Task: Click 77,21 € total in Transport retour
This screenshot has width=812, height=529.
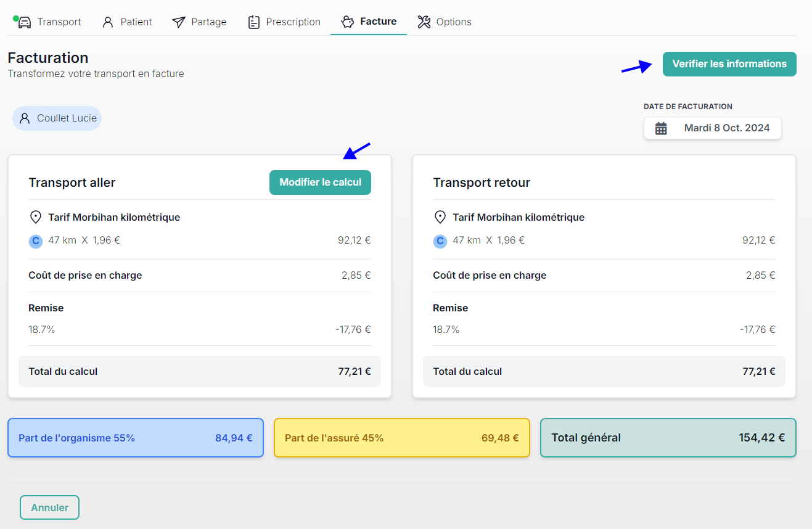Action: coord(759,372)
